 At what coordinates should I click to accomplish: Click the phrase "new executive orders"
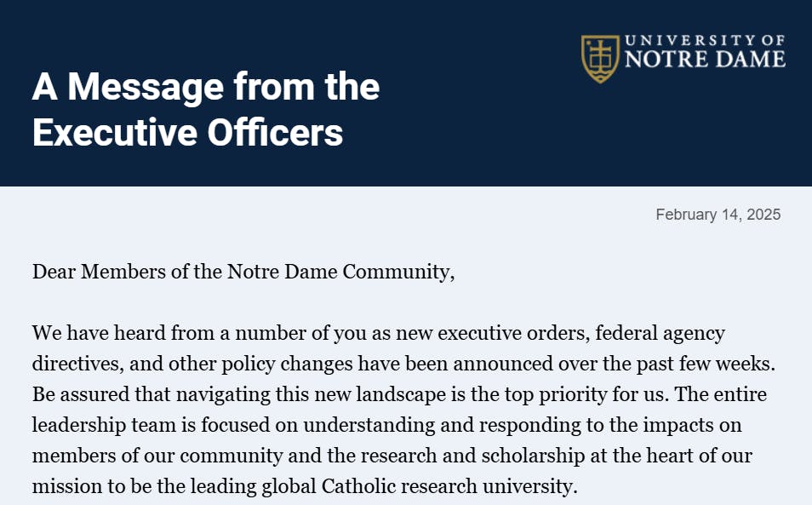(x=473, y=333)
